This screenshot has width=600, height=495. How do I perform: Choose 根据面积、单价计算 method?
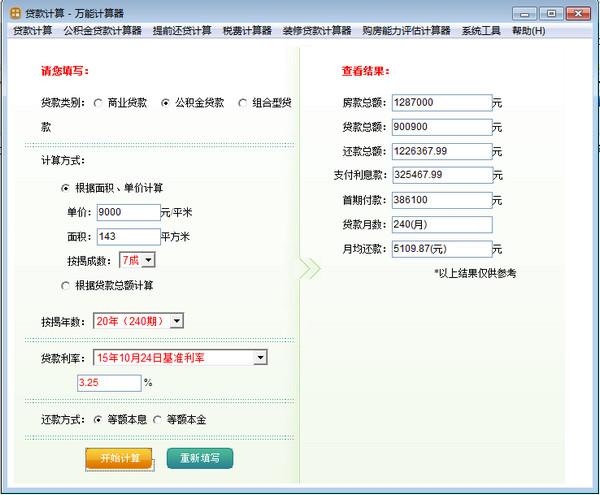click(x=65, y=188)
